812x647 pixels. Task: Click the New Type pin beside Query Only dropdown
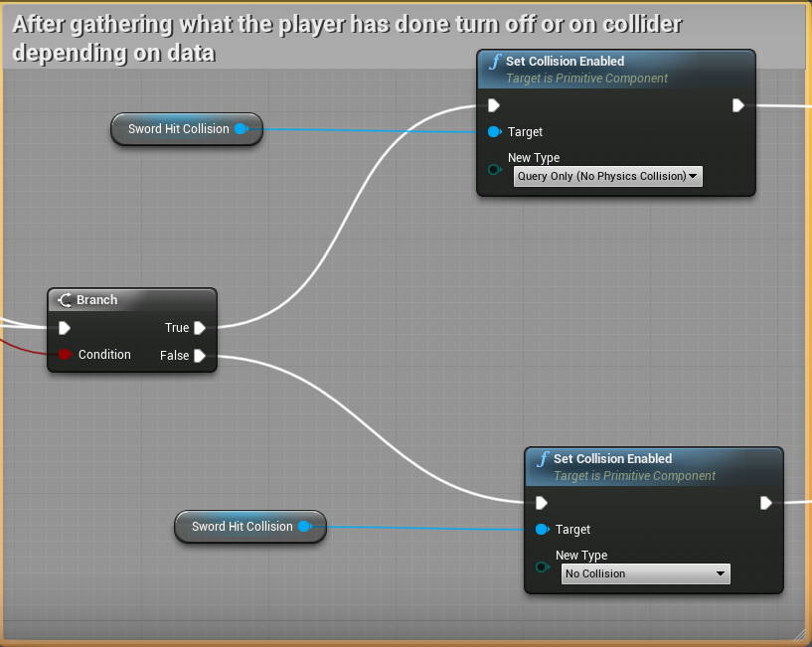coord(494,169)
